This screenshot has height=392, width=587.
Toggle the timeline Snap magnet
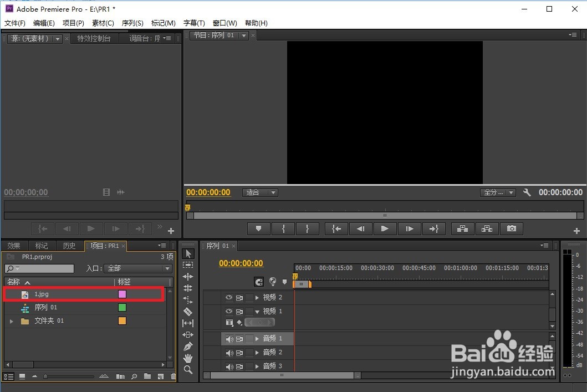click(x=259, y=282)
